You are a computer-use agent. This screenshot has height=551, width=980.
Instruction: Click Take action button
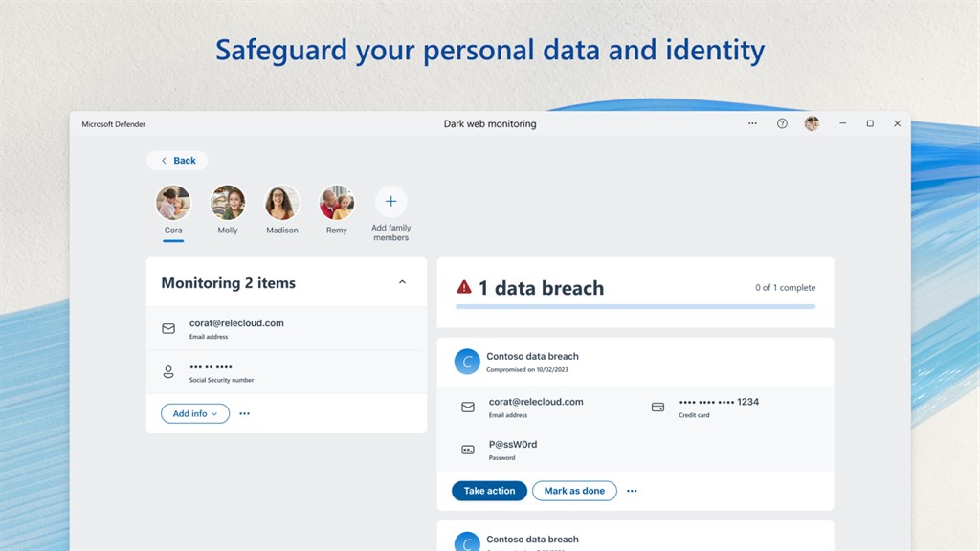(489, 491)
